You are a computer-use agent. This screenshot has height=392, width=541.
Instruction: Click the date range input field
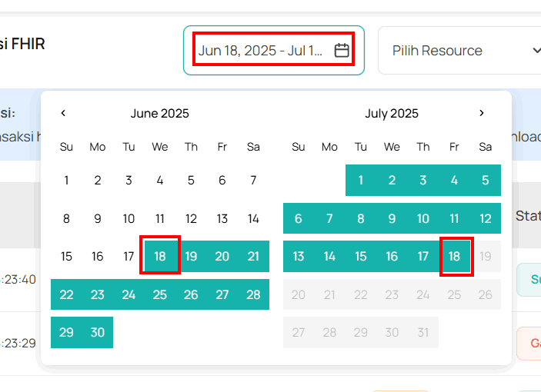(262, 51)
